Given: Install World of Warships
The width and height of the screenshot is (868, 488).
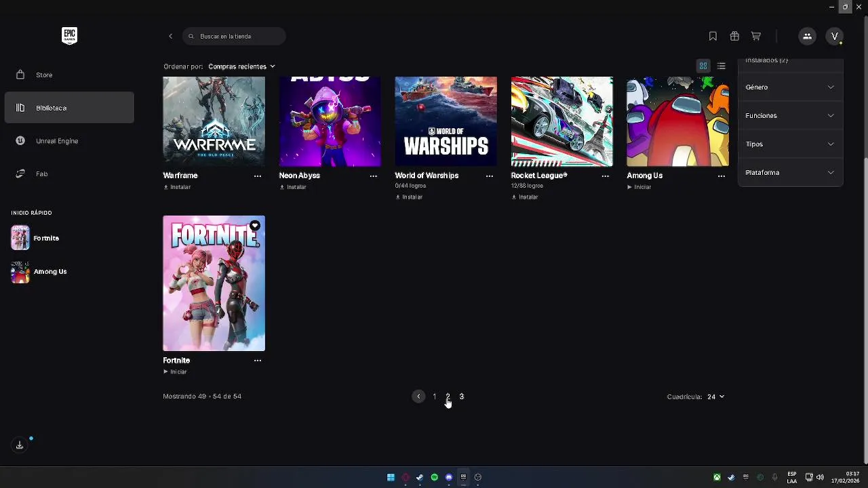Looking at the screenshot, I should [409, 197].
